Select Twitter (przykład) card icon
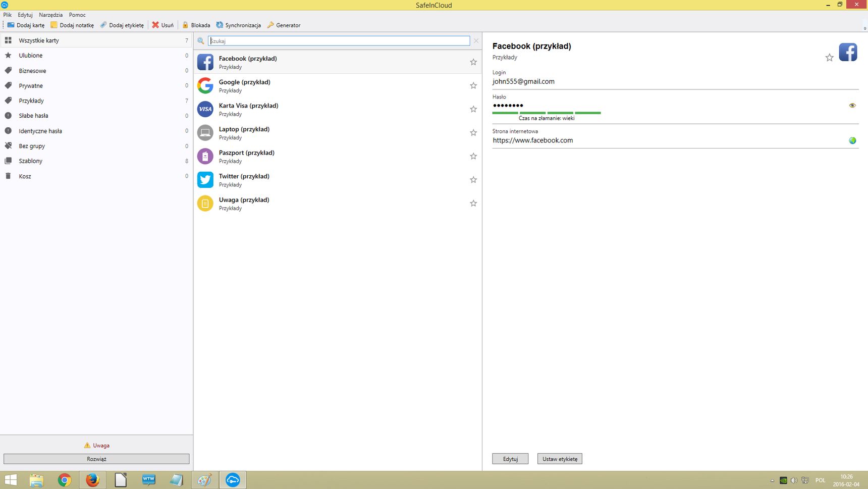This screenshot has height=489, width=868. tap(205, 180)
